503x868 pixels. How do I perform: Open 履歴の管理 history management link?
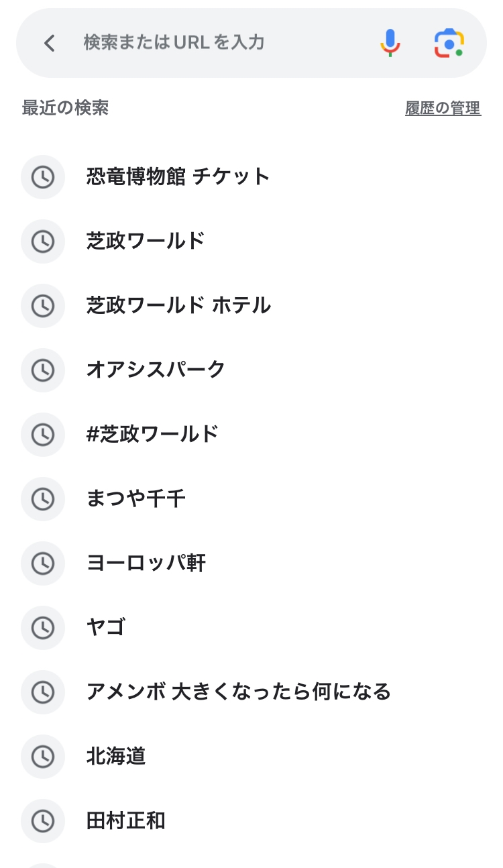tap(443, 108)
